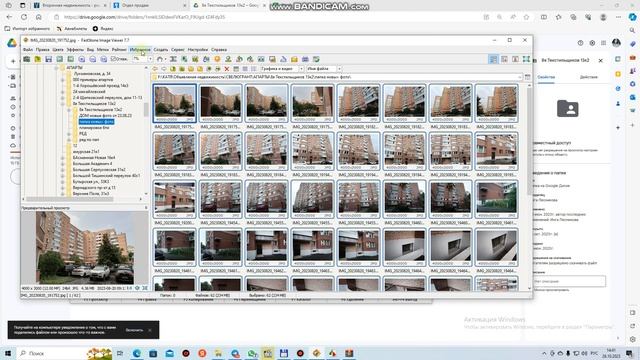Click the Task View taskbar icon
This screenshot has width=640, height=360.
click(x=120, y=353)
